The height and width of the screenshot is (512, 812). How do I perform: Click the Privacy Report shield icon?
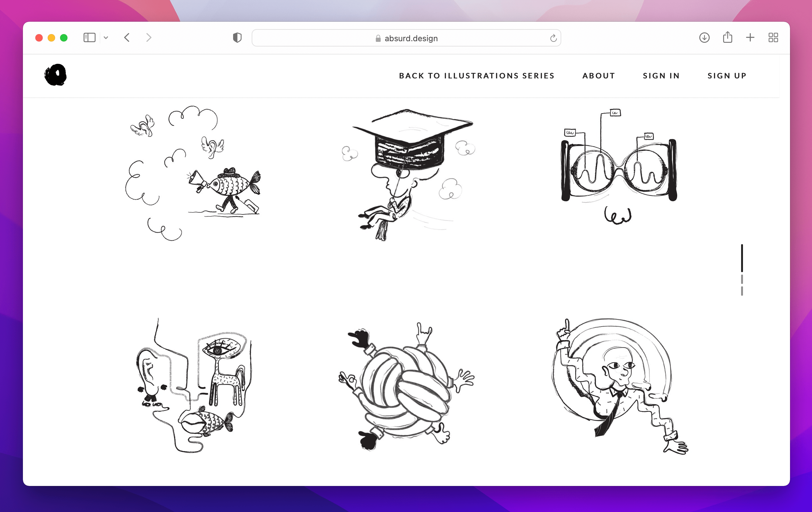click(237, 38)
